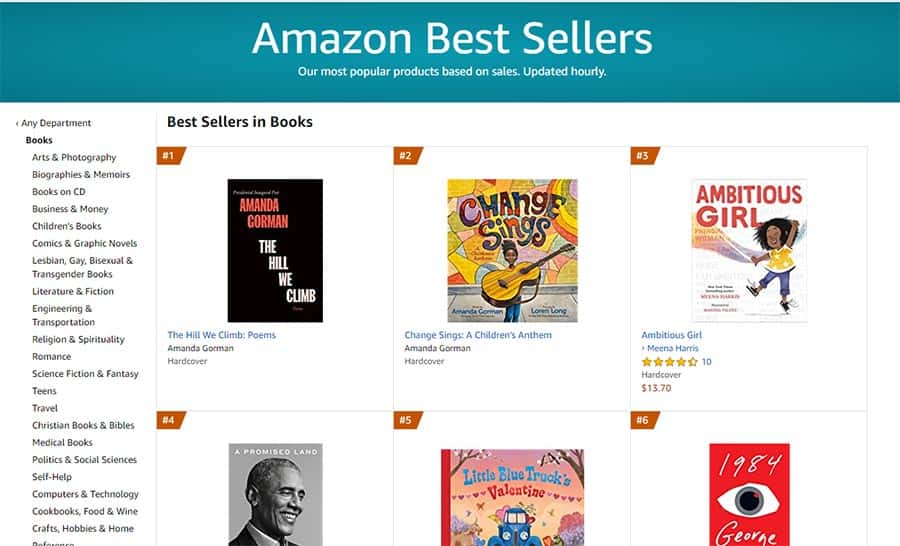Click the #6 rank badge

pyautogui.click(x=645, y=420)
